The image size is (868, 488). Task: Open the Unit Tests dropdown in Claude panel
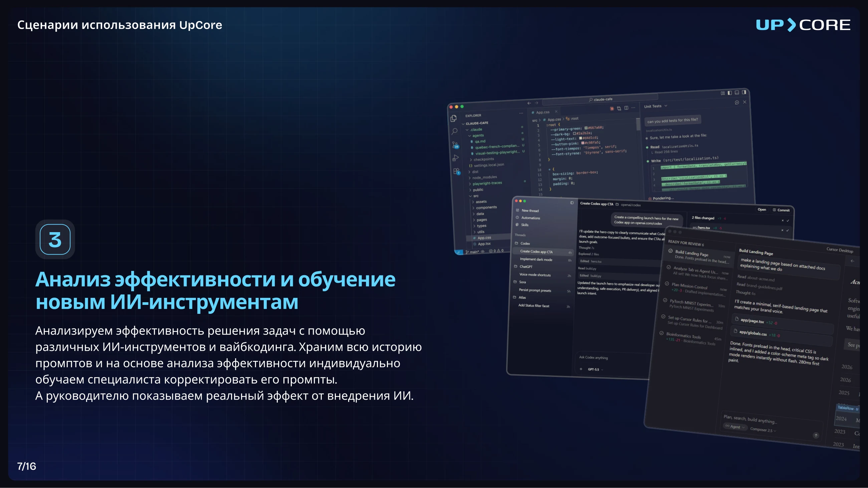coord(655,106)
